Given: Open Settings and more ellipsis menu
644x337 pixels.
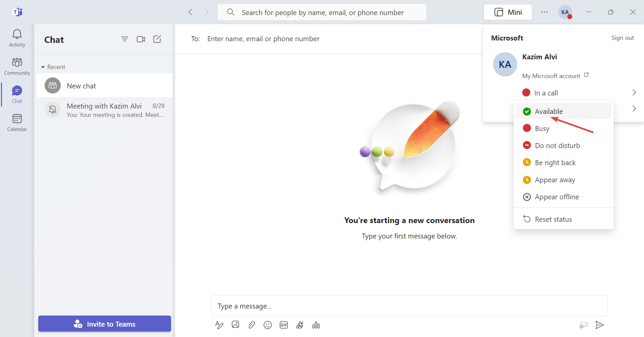Looking at the screenshot, I should pos(544,12).
